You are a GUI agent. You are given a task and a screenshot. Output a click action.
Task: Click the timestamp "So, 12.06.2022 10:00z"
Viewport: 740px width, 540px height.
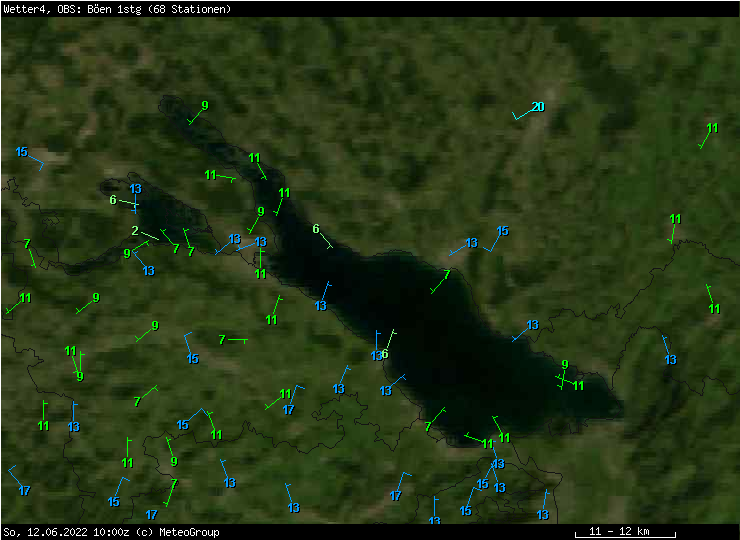(68, 532)
